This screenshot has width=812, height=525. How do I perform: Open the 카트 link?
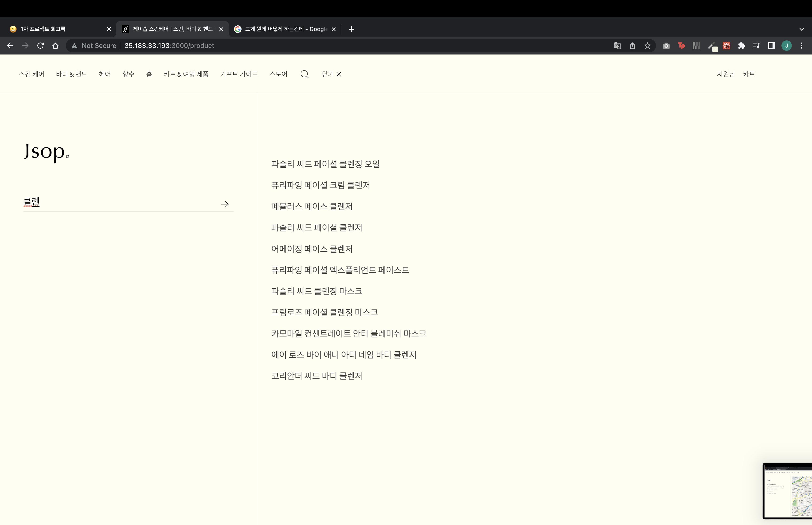[749, 74]
